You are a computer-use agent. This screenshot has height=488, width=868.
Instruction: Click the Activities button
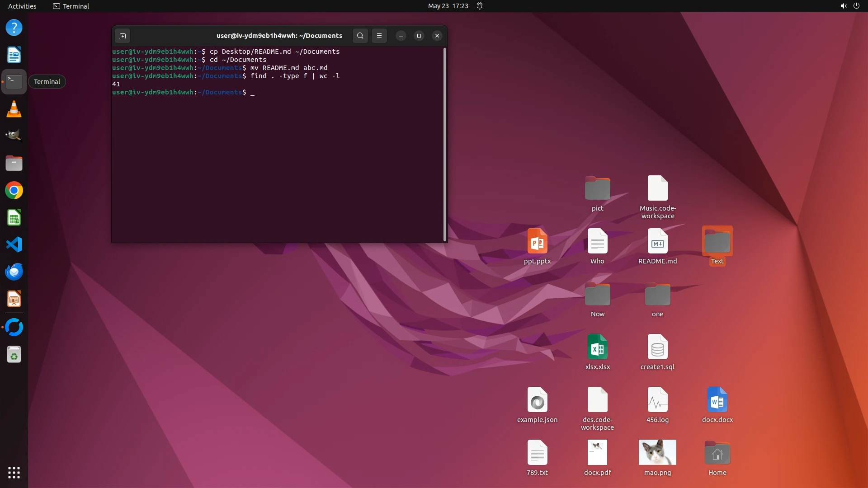(x=22, y=6)
